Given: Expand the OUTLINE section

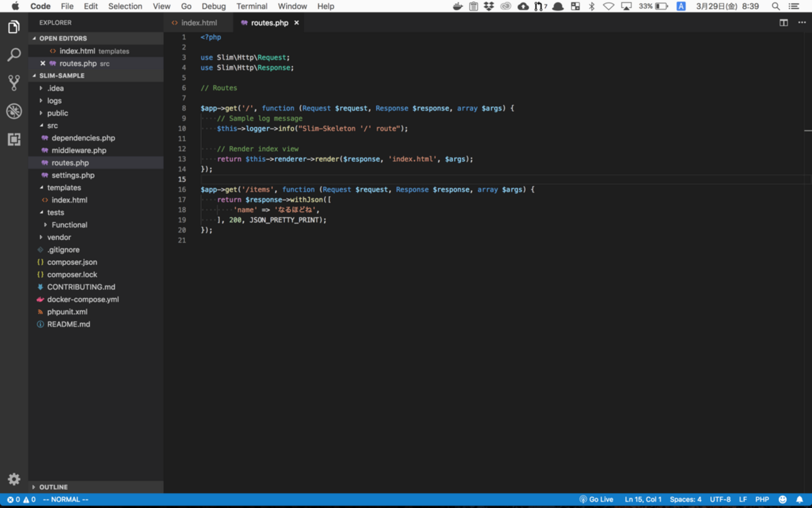Looking at the screenshot, I should point(53,487).
